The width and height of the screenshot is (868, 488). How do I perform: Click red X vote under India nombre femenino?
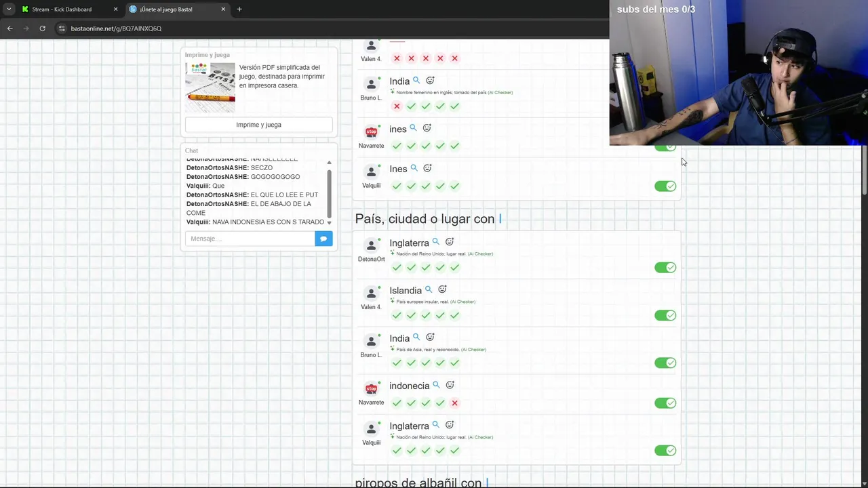coord(397,106)
